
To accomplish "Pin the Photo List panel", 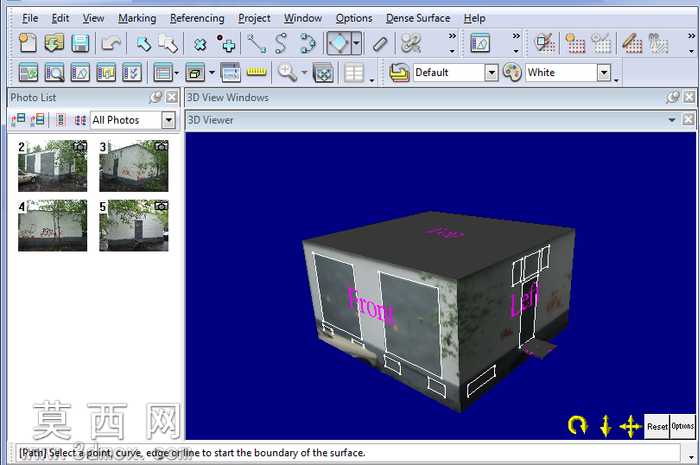I will [156, 97].
